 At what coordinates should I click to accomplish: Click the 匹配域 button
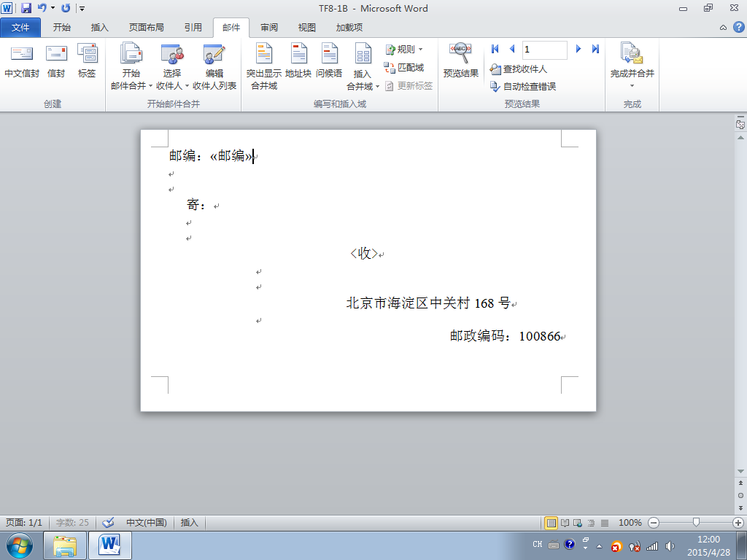(x=404, y=68)
